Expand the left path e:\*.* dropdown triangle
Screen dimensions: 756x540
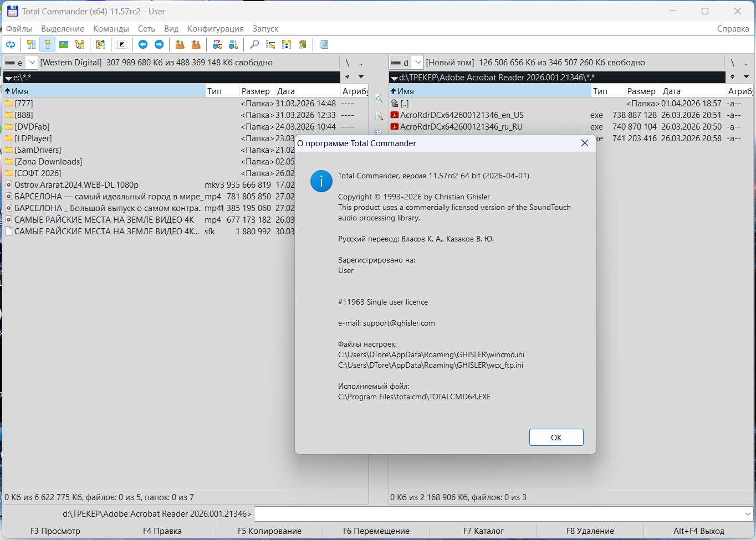point(8,78)
